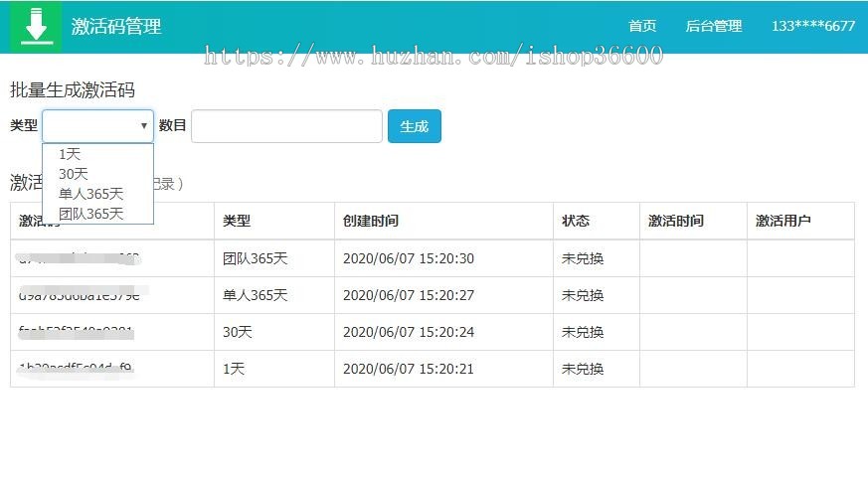Click the 激活用户 column header
Viewport: 868px width, 477px height.
783,221
